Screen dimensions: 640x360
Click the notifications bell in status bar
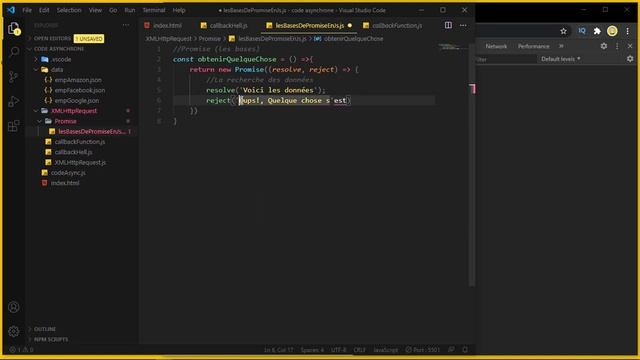tap(465, 350)
